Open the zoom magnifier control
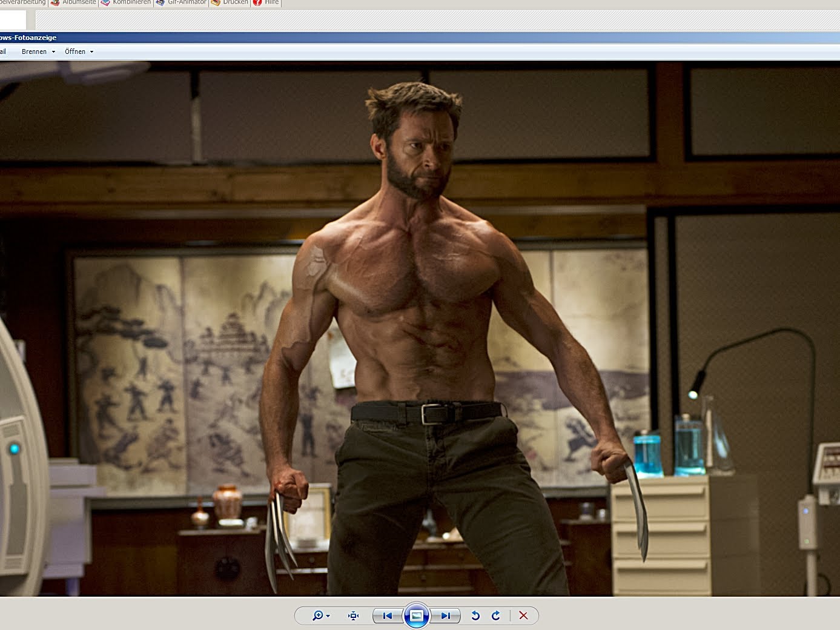 coord(317,615)
